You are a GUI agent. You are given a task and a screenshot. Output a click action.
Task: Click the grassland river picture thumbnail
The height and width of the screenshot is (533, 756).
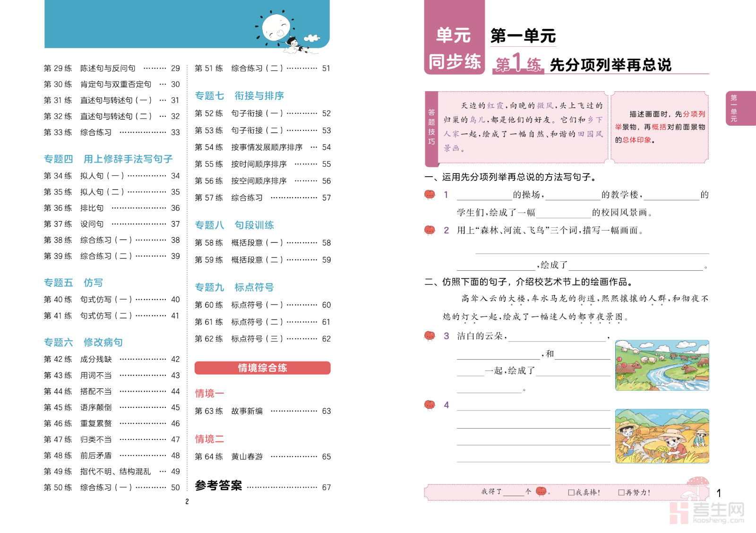click(x=661, y=365)
